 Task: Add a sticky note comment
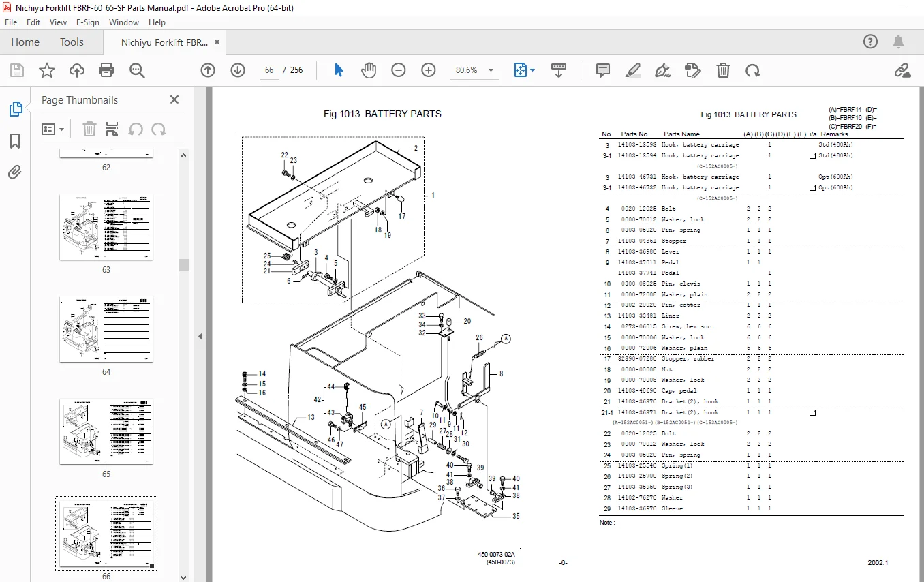click(x=603, y=70)
